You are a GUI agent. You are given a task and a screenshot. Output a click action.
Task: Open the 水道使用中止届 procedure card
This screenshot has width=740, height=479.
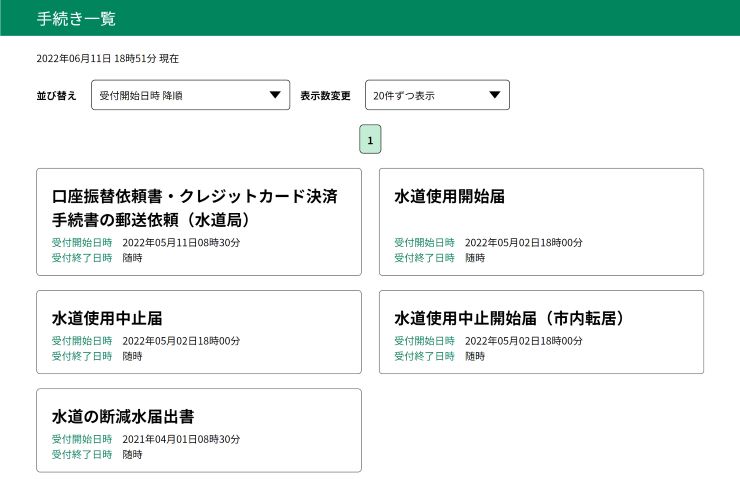pyautogui.click(x=199, y=332)
